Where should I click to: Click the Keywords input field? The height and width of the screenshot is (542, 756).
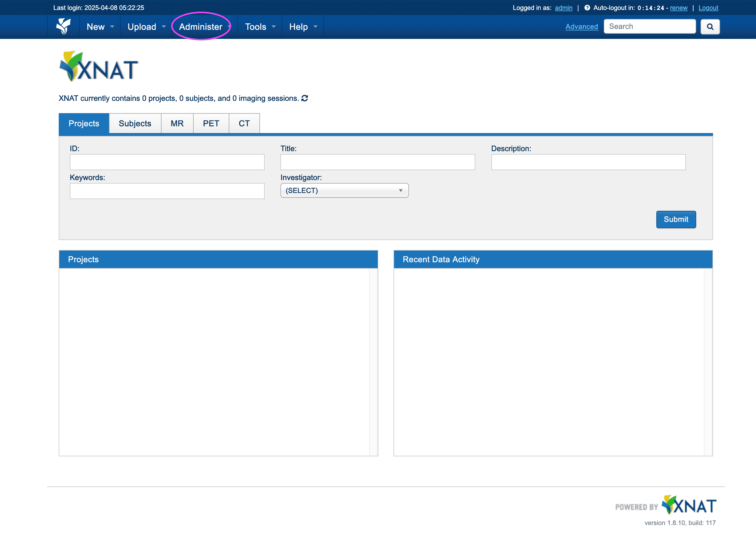[167, 191]
